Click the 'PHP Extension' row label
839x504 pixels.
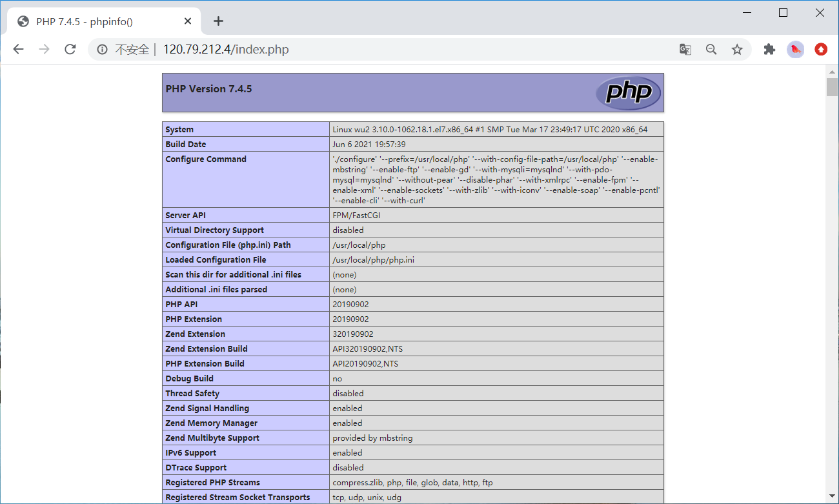[194, 319]
